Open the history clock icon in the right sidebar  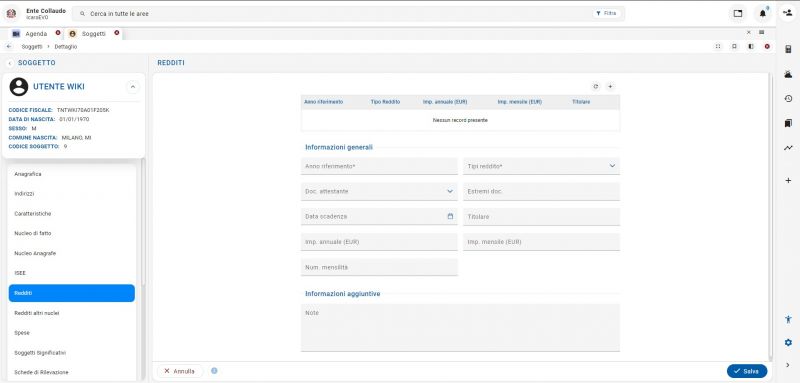788,99
